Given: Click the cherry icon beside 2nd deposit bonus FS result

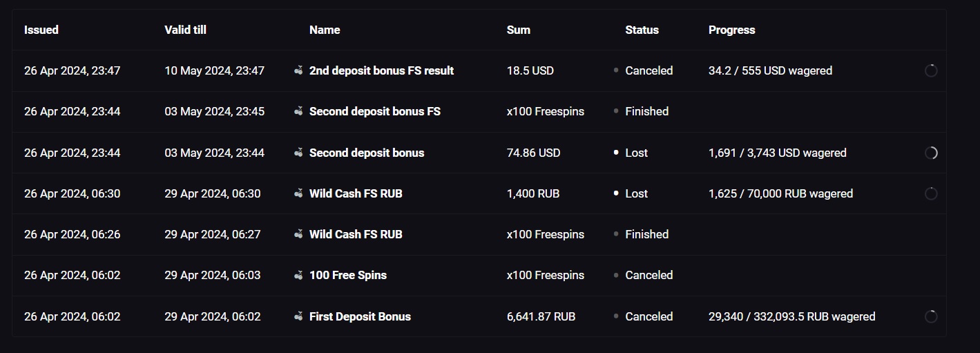Looking at the screenshot, I should point(298,70).
